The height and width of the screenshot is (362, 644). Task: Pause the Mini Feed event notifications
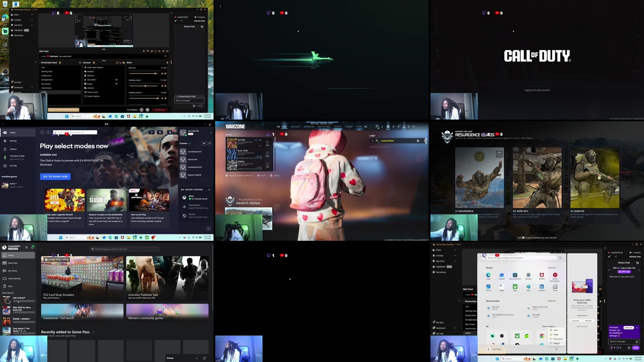(x=155, y=51)
